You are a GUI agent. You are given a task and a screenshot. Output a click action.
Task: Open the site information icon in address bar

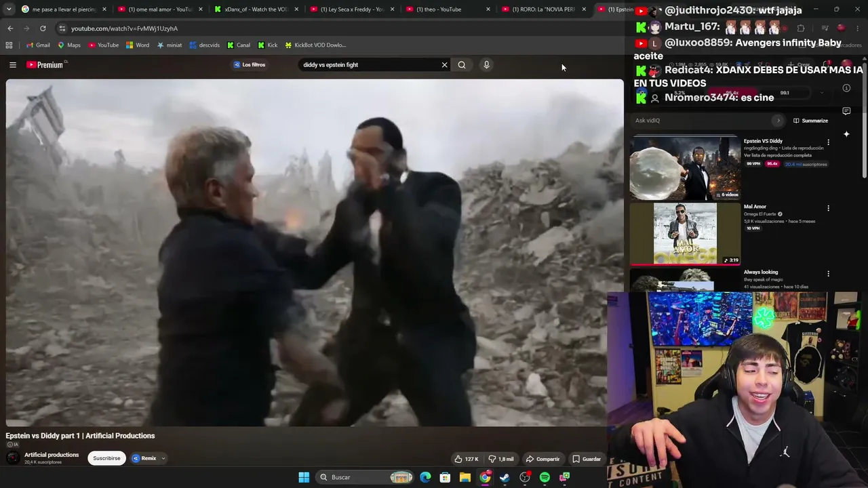62,28
